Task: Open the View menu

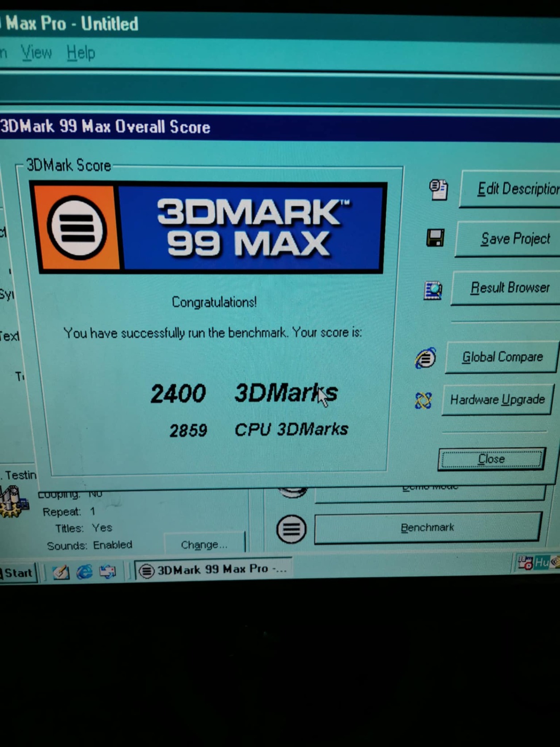Action: (37, 53)
